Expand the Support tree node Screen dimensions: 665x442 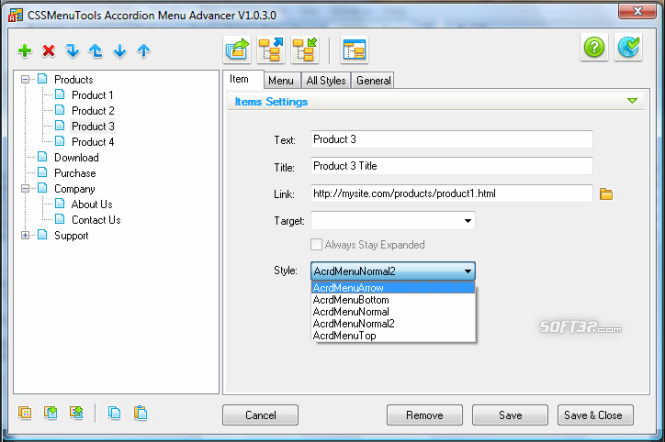(25, 235)
